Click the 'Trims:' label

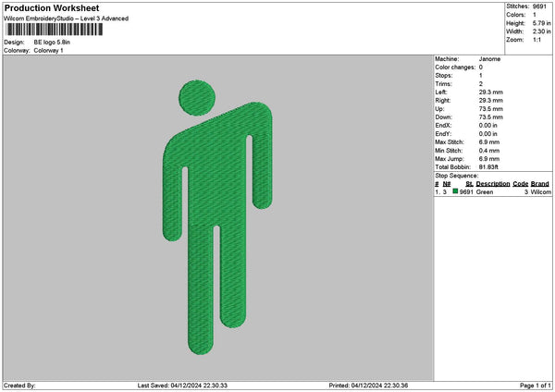tap(443, 84)
